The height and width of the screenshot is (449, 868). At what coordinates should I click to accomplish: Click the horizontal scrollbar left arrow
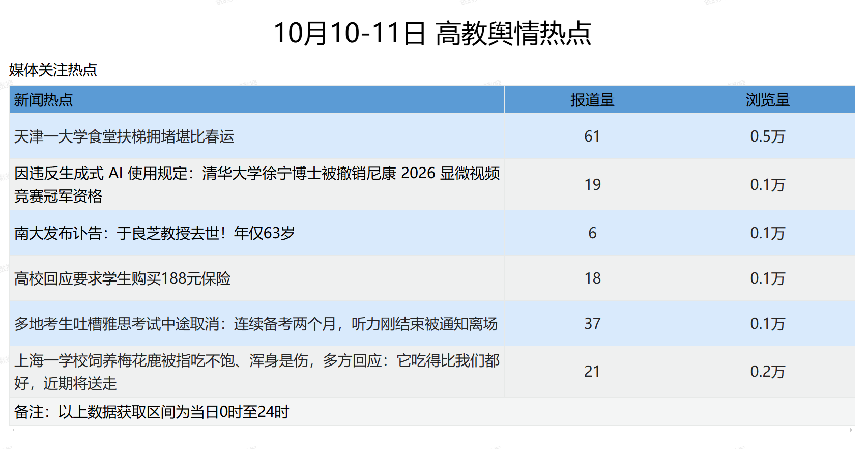click(13, 430)
